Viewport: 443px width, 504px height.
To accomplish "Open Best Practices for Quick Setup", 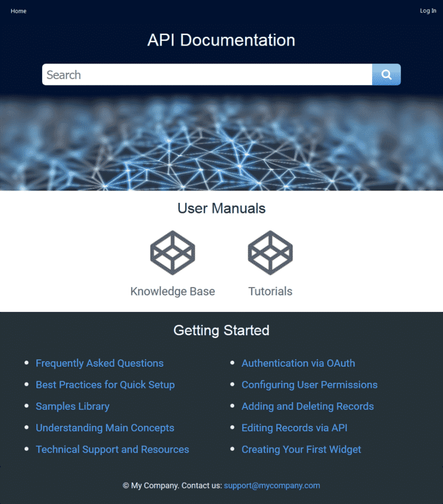I will coord(105,385).
